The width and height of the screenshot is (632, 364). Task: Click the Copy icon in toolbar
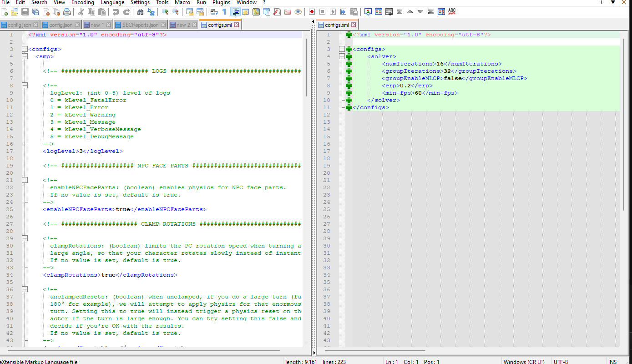(x=91, y=12)
